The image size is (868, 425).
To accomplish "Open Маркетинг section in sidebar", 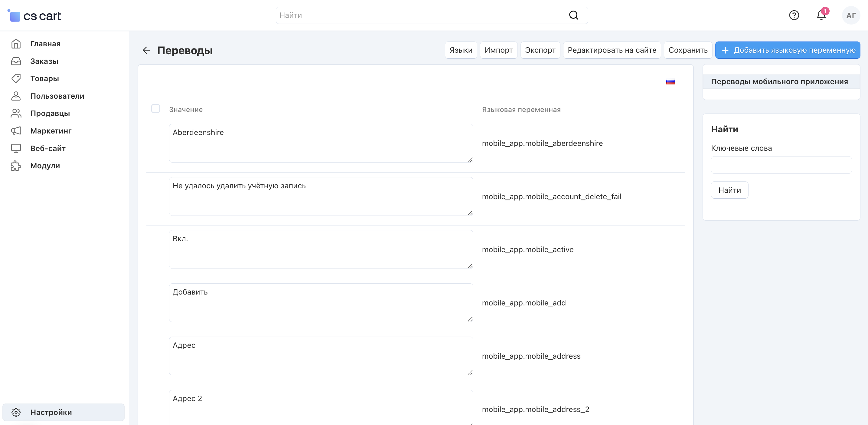I will click(x=51, y=131).
